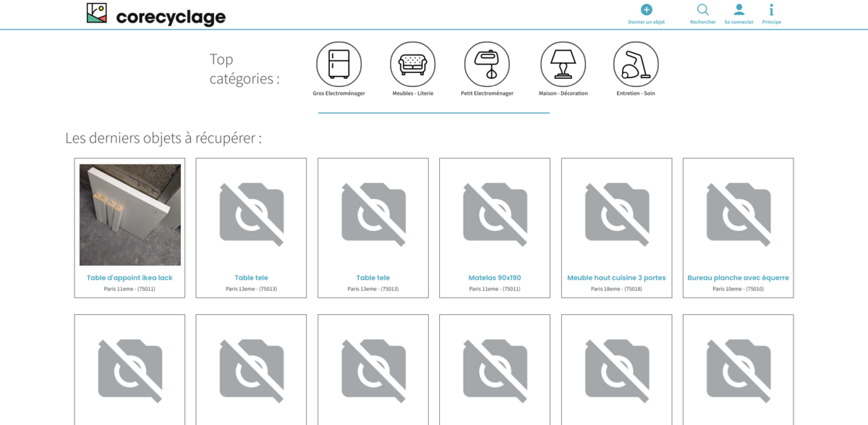Click the Donner un objet label
The width and height of the screenshot is (868, 425).
(646, 22)
